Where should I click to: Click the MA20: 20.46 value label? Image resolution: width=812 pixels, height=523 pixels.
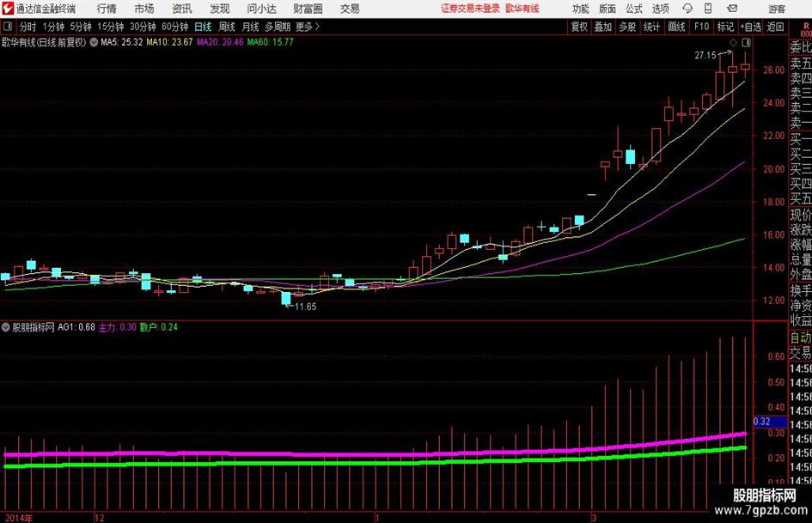(220, 42)
